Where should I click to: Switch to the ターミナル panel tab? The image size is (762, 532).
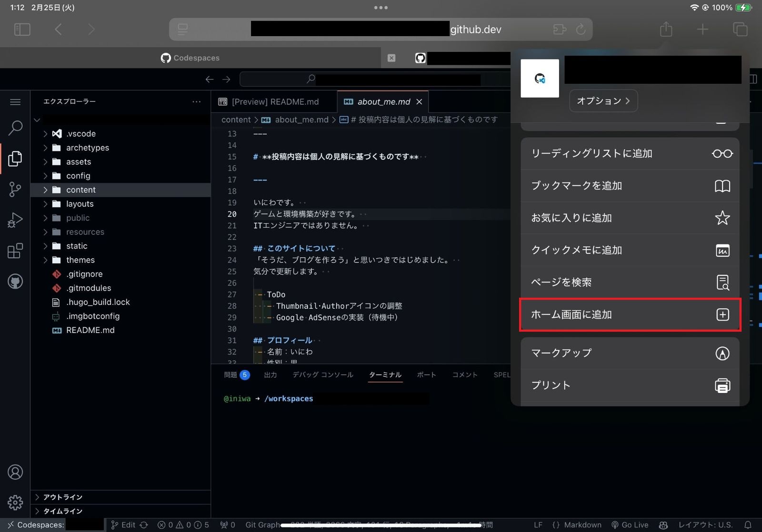point(385,375)
